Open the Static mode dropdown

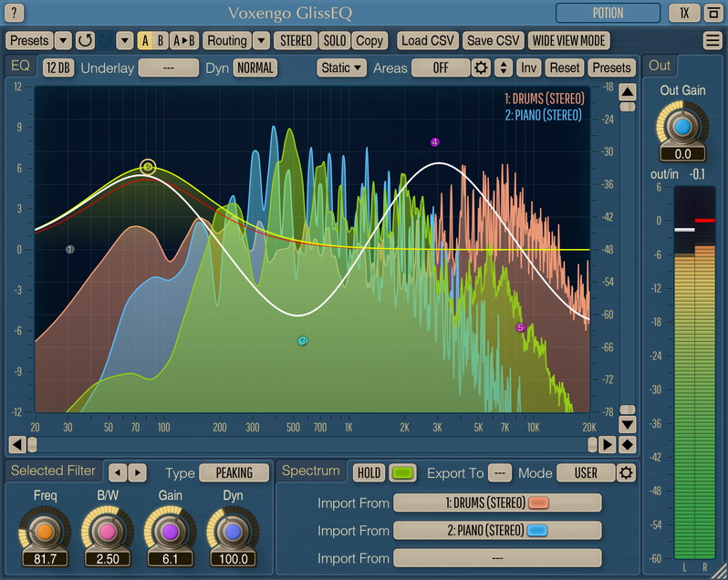click(x=341, y=67)
